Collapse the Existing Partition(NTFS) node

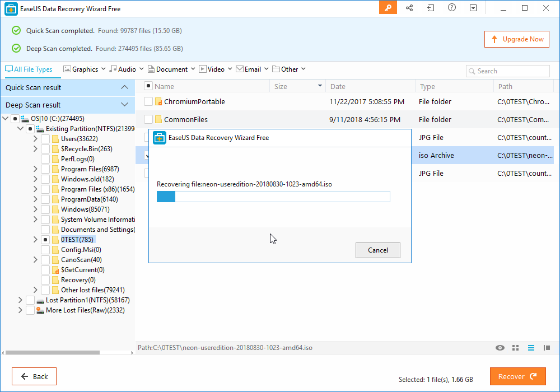[20, 129]
